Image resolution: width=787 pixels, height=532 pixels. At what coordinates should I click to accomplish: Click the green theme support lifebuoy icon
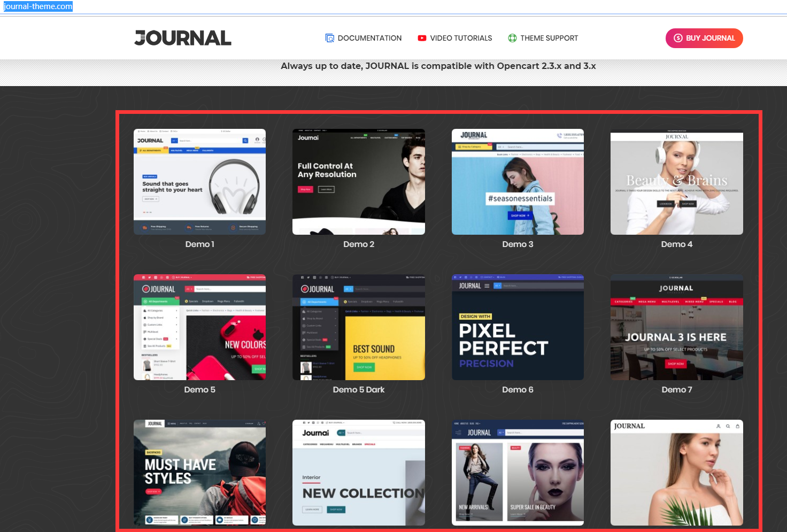[x=512, y=38]
